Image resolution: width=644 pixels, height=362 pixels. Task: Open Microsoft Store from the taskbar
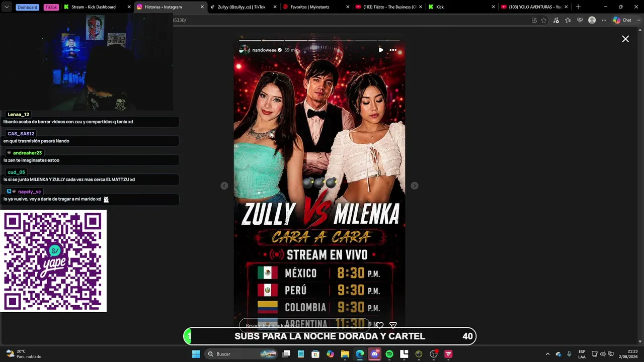click(315, 354)
